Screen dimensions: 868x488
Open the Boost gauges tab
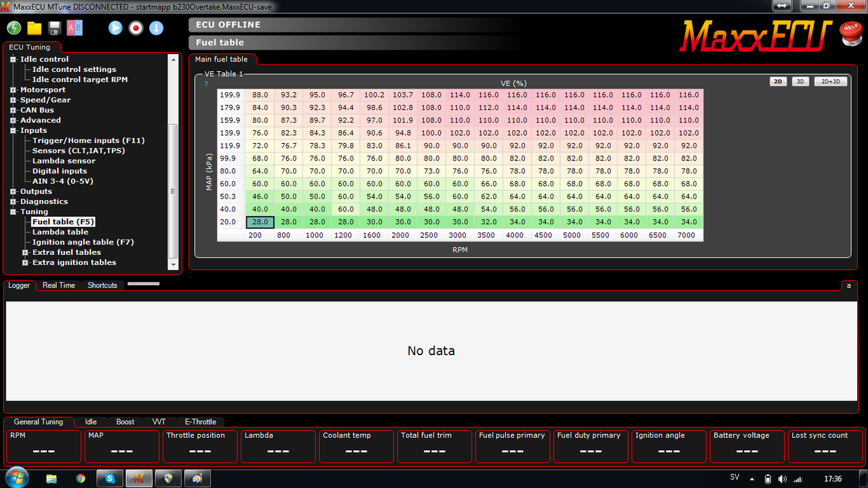(x=125, y=422)
